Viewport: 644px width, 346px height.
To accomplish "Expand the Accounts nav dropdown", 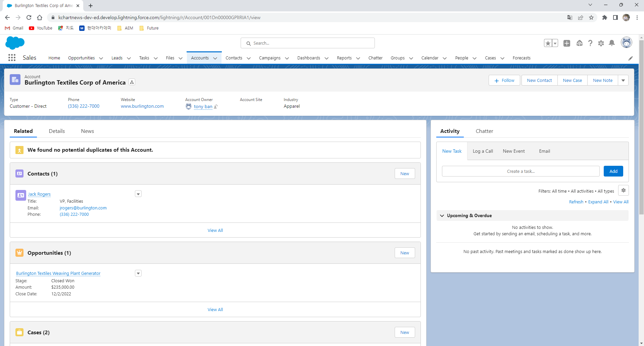I will click(215, 58).
